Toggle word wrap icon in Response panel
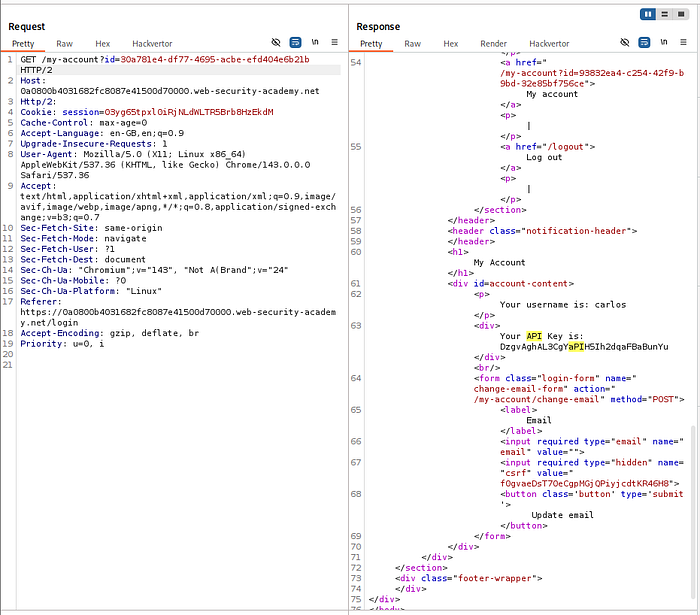Screen dimensions: 700x615 point(644,42)
